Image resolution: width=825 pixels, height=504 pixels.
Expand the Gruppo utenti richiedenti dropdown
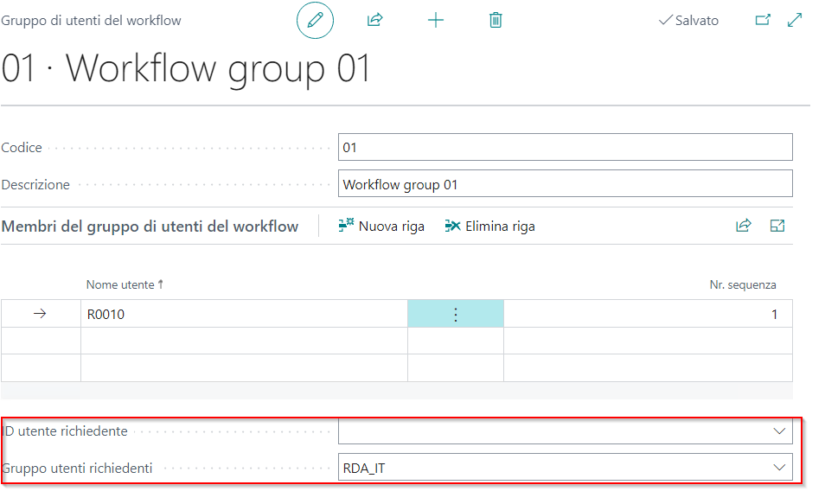[779, 467]
